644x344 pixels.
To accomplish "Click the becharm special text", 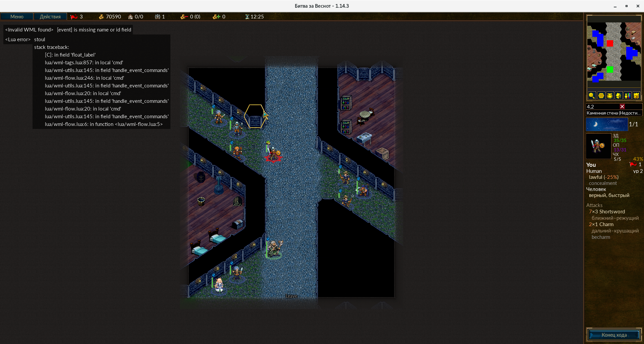I will 601,237.
